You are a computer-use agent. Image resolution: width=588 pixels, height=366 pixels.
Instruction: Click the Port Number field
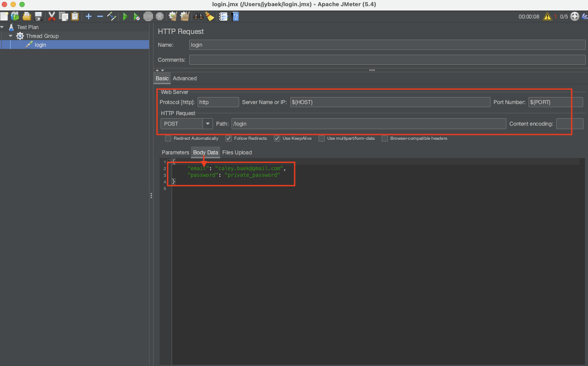[x=555, y=102]
